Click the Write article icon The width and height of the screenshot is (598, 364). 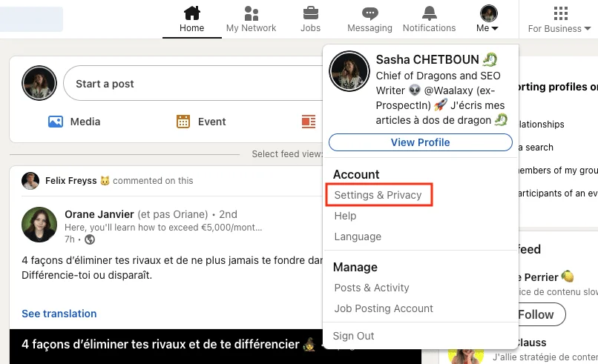pos(309,122)
